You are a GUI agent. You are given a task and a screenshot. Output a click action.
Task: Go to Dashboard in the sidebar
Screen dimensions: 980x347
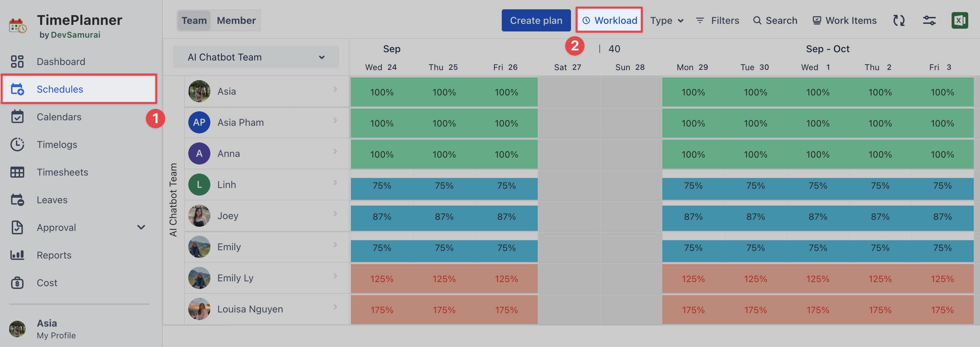click(61, 62)
